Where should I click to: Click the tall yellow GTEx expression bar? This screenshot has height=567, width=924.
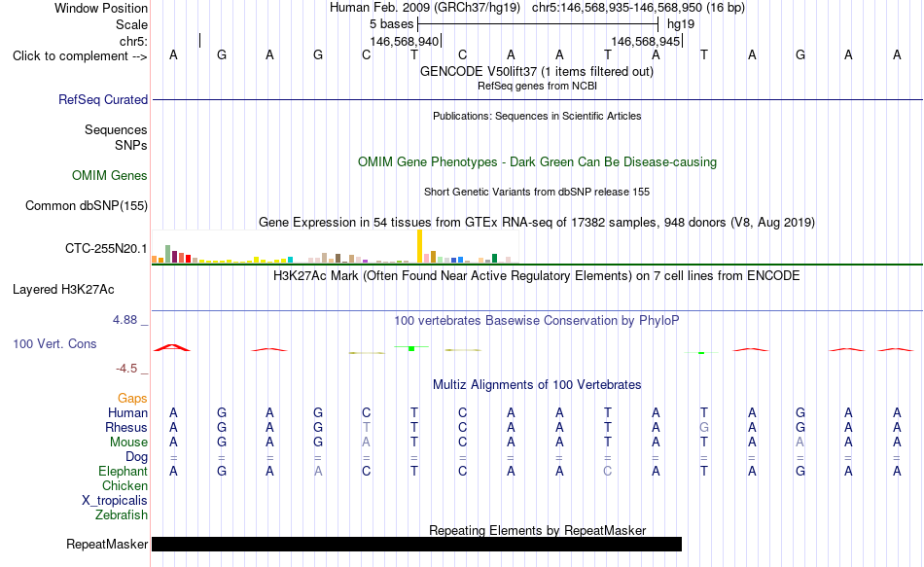pyautogui.click(x=419, y=246)
